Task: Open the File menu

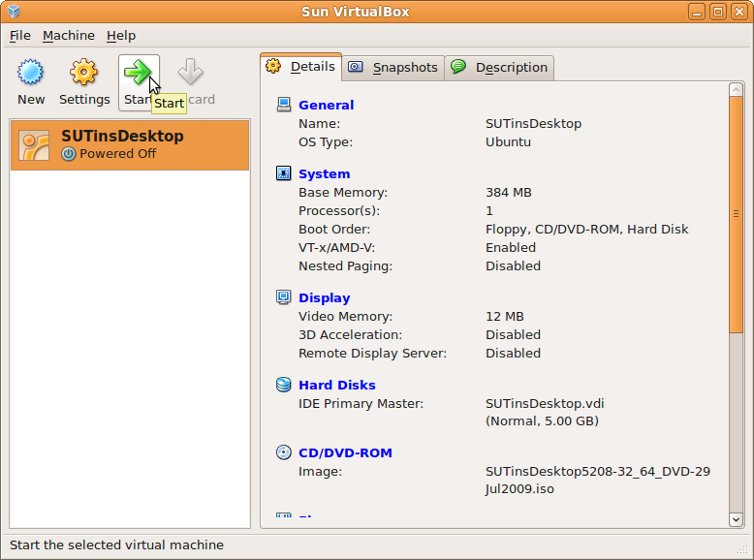Action: tap(19, 36)
